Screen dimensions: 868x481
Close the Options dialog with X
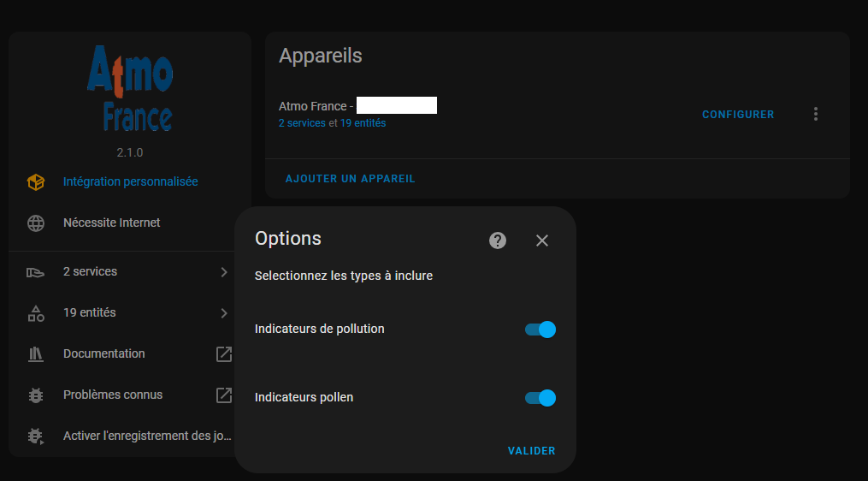click(542, 240)
